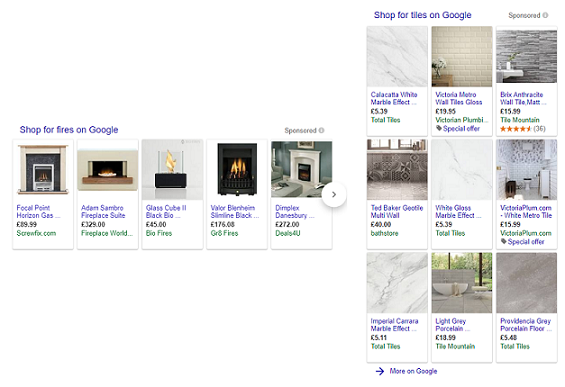The width and height of the screenshot is (565, 387).
Task: Open Imperial Carrara Marble Effect link
Action: tap(394, 325)
